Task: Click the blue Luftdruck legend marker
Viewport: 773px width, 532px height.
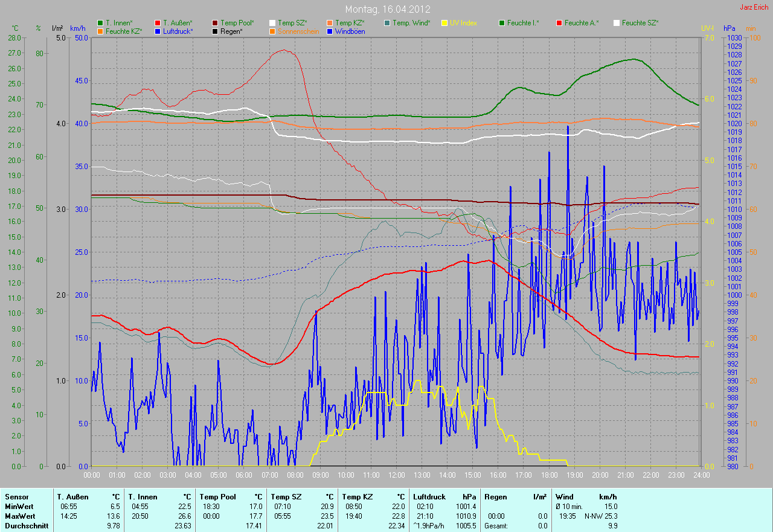Action: 158,31
